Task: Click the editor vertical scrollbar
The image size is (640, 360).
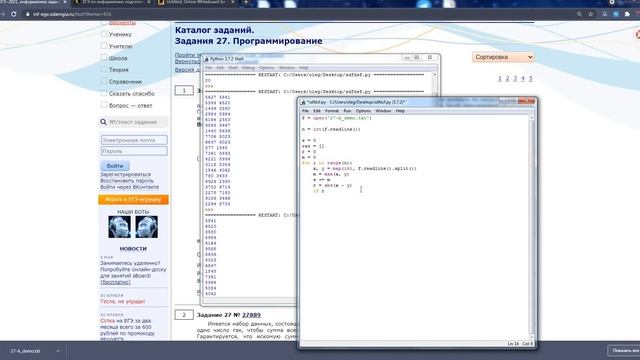Action: (x=531, y=227)
